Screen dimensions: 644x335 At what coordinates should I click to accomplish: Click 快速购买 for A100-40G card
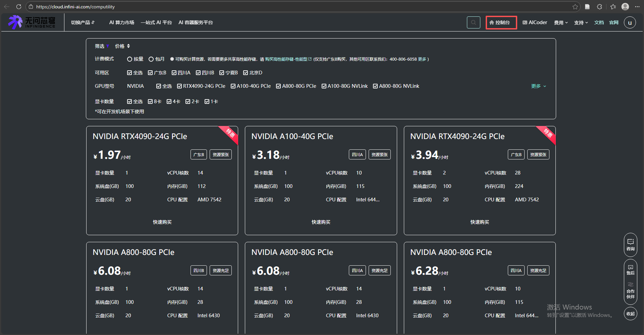321,222
